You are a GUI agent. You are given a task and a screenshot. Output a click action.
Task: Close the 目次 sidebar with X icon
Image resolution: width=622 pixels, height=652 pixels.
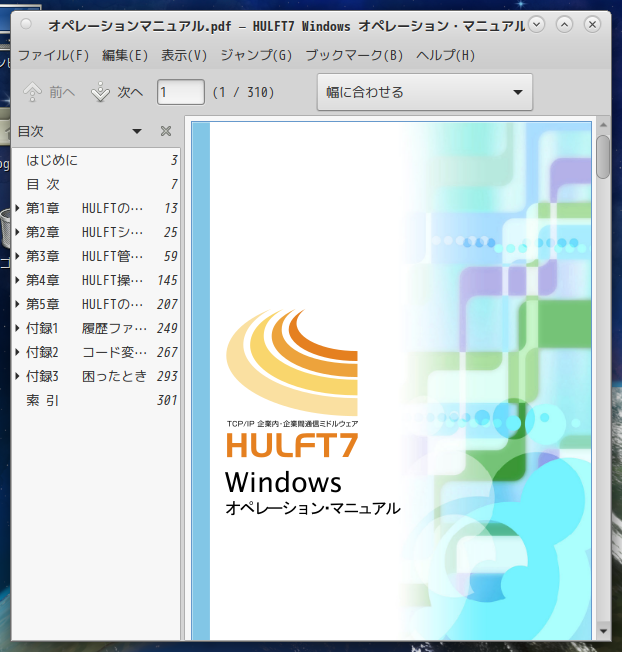click(166, 131)
